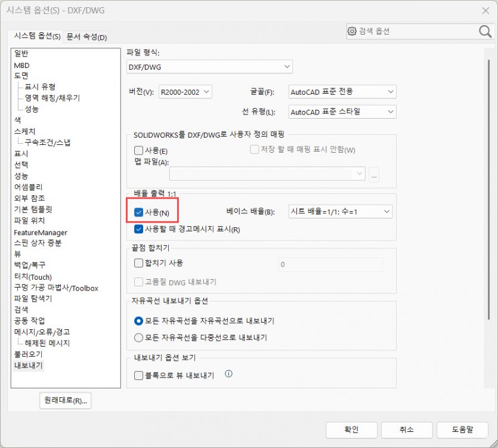Click the search options gear icon
This screenshot has width=498, height=448.
352,31
